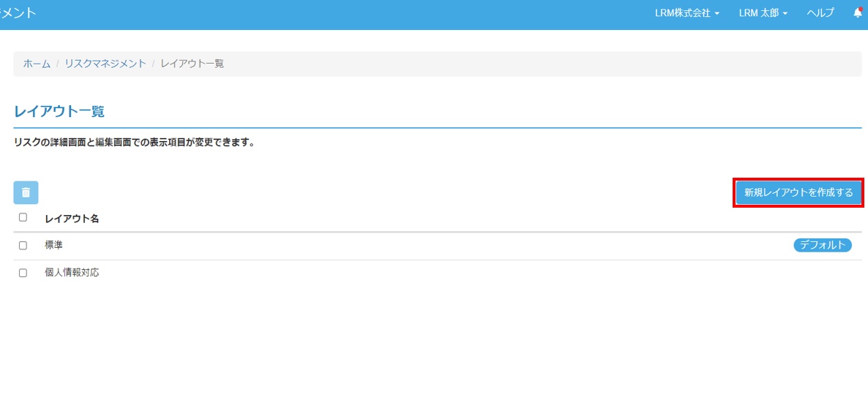Click 新規レイアウトを作成する button
This screenshot has width=868, height=400.
(x=798, y=192)
